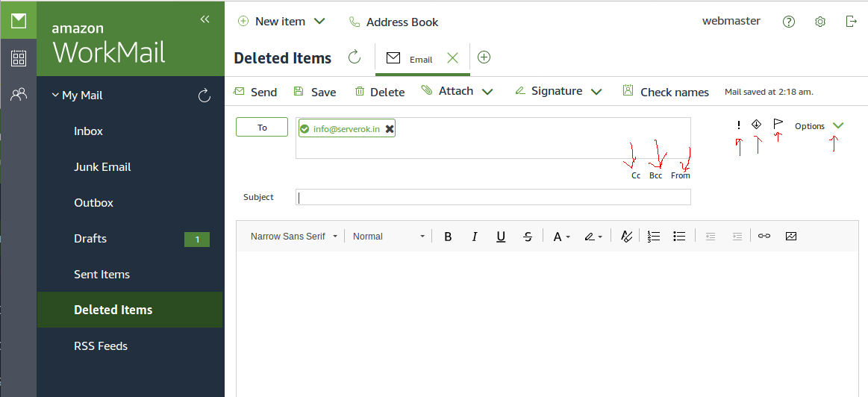Show the Cc field
The width and height of the screenshot is (868, 397).
pyautogui.click(x=635, y=175)
